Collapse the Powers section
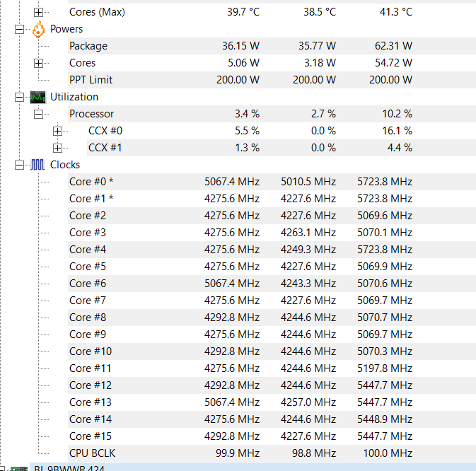 (19, 29)
